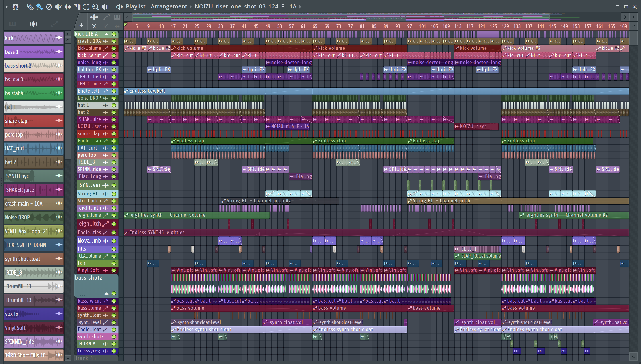Select the Slice tool
The image size is (641, 364).
pos(77,7)
